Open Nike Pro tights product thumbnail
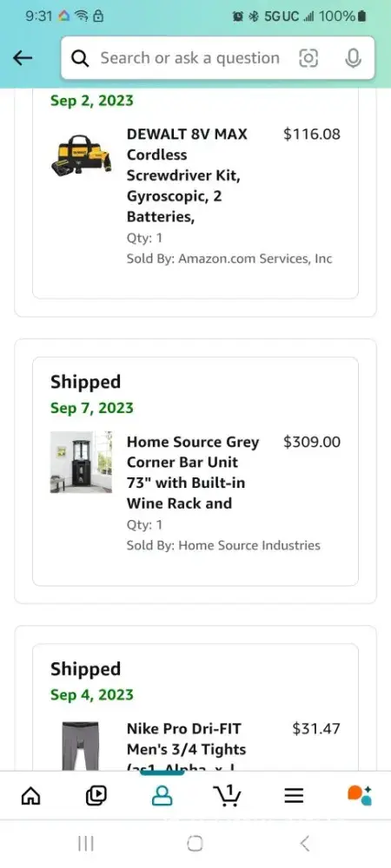This screenshot has height=868, width=391. [x=81, y=745]
